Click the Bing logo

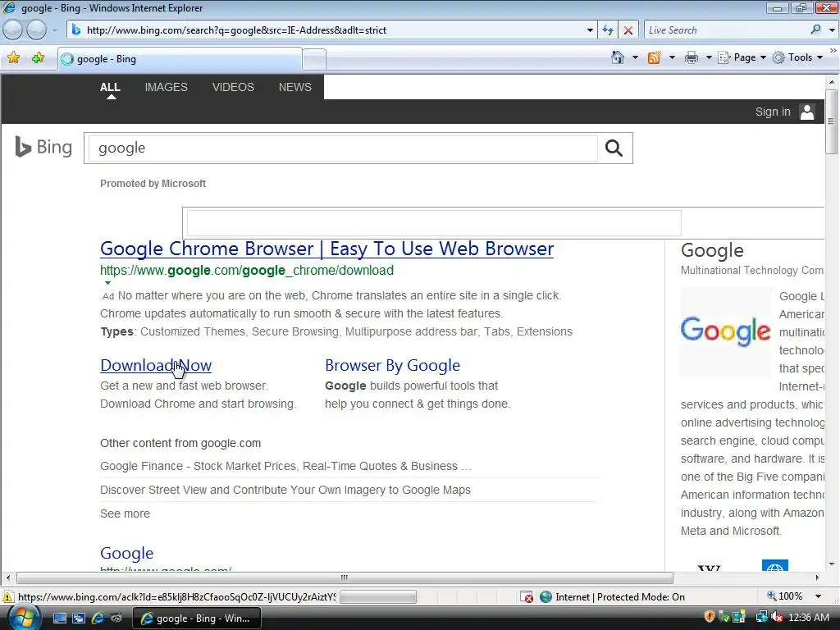pyautogui.click(x=43, y=147)
